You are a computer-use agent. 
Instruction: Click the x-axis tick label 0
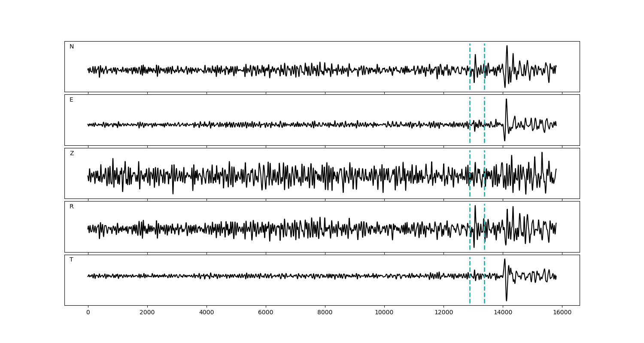click(x=88, y=313)
